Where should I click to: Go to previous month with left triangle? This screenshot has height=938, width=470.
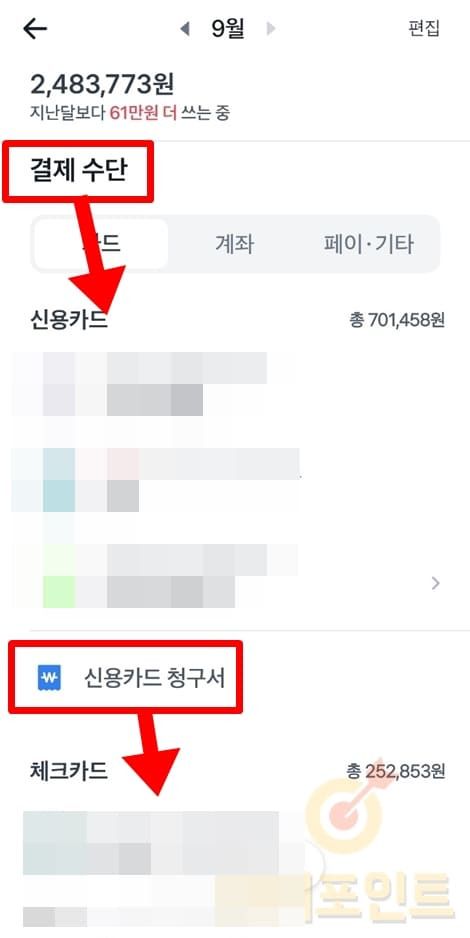point(185,29)
